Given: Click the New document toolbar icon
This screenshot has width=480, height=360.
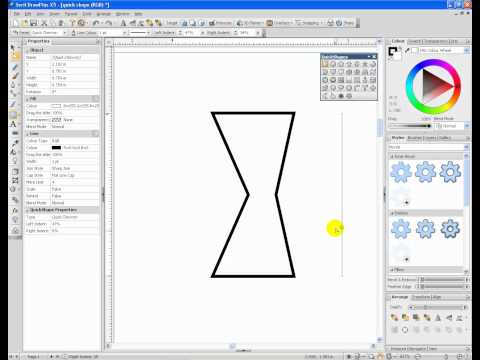Looking at the screenshot, I should [15, 23].
